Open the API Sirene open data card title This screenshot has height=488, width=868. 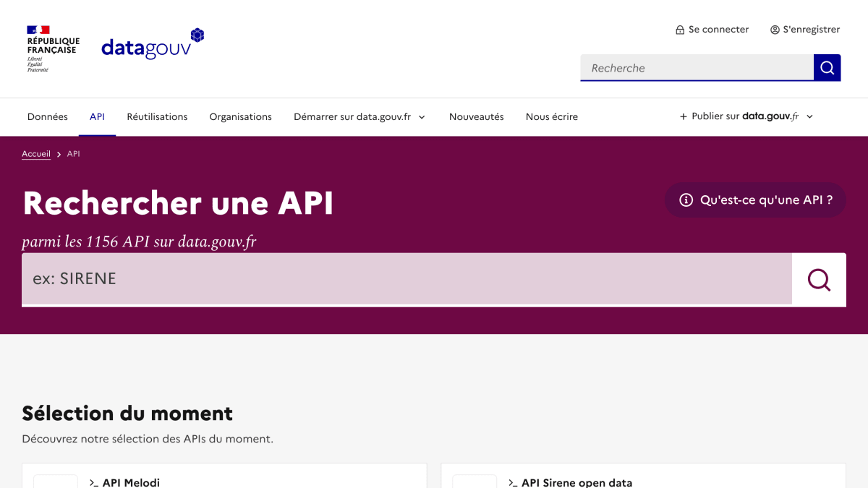(576, 482)
